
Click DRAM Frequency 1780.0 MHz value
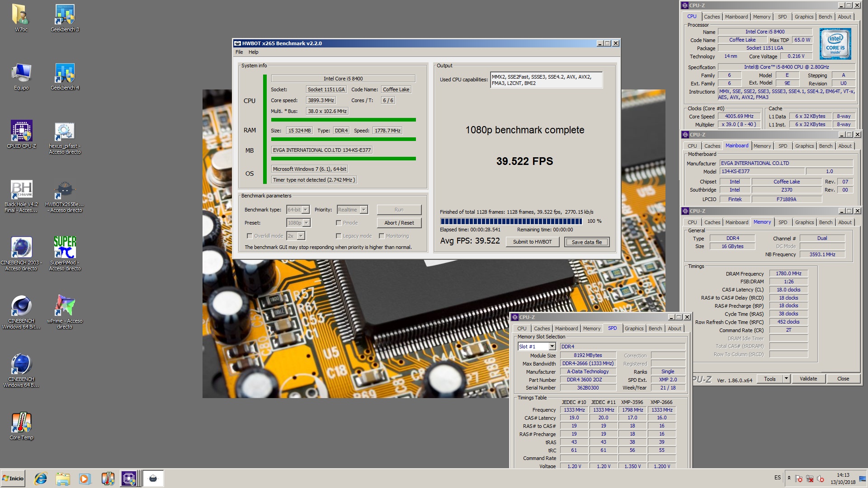coord(788,273)
